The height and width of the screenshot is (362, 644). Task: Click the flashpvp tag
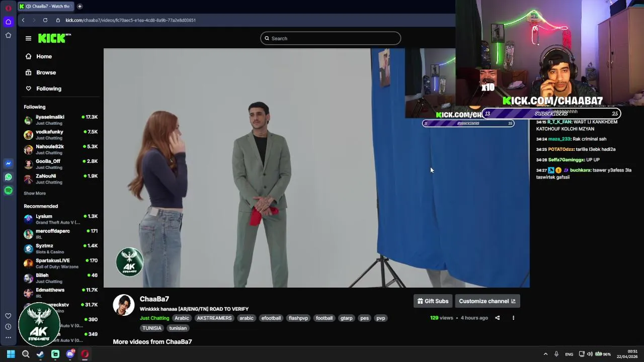pyautogui.click(x=298, y=318)
